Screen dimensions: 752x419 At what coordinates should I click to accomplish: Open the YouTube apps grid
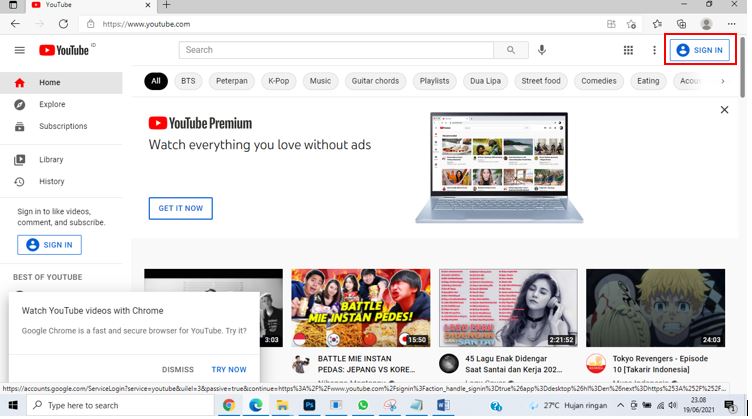[628, 50]
